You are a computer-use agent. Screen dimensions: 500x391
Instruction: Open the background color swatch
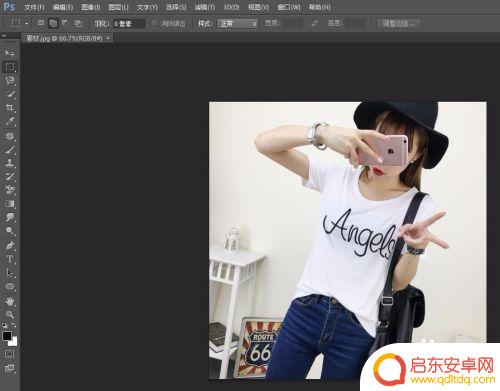pos(14,342)
